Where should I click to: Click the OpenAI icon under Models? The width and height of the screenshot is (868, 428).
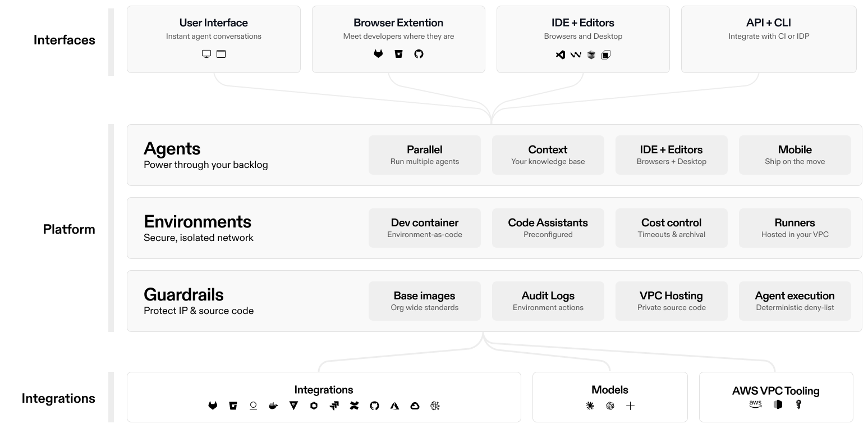click(x=610, y=406)
